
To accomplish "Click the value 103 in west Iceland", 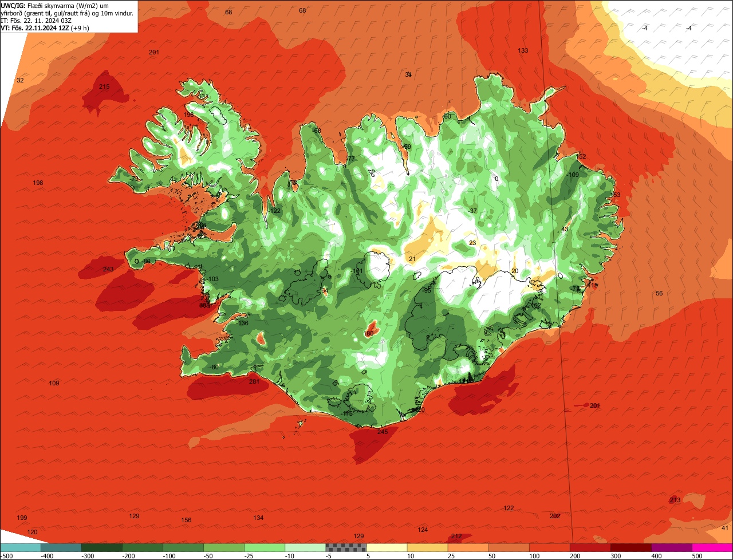I will 213,279.
